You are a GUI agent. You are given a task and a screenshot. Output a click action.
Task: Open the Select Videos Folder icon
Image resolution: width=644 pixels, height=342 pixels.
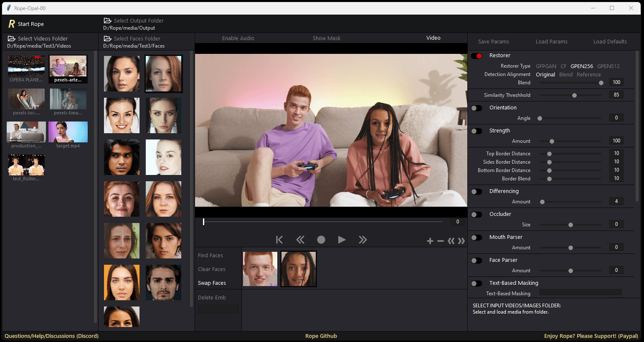point(12,38)
